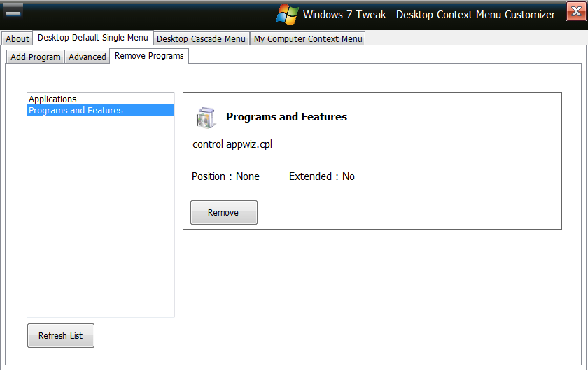This screenshot has width=588, height=371.
Task: Click the 'Position : None' label
Action: pyautogui.click(x=225, y=176)
